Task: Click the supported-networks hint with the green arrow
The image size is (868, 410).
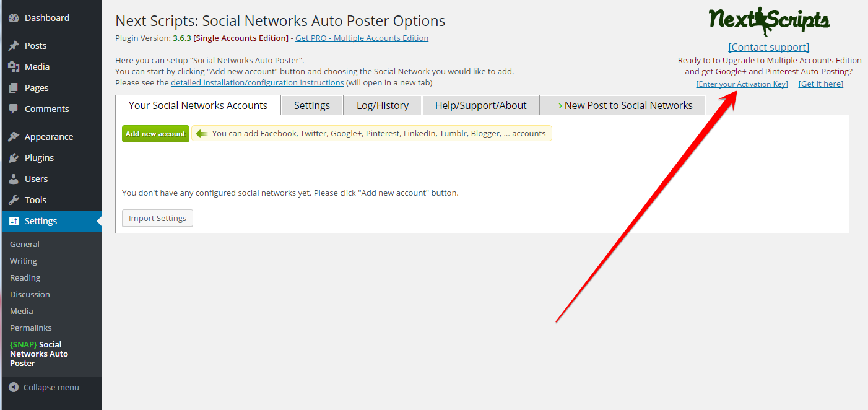Action: [x=371, y=134]
